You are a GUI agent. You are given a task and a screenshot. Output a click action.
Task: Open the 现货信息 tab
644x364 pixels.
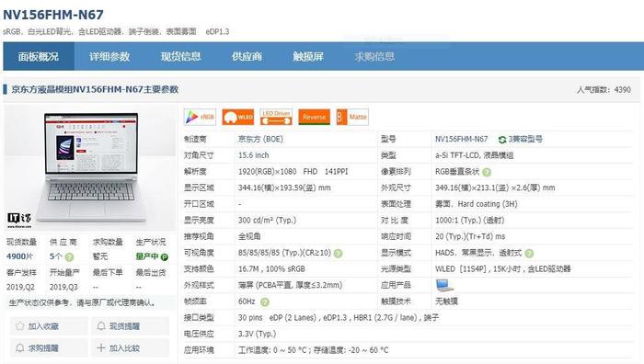coord(180,56)
